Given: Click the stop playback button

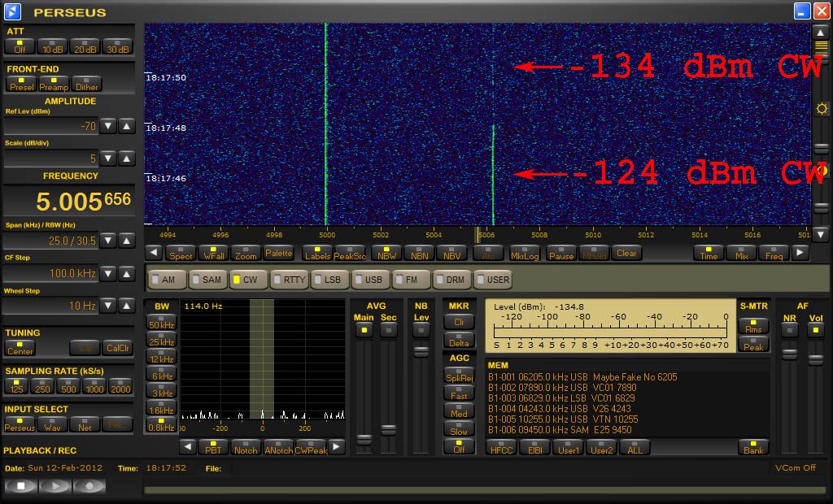Looking at the screenshot, I should click(x=20, y=486).
